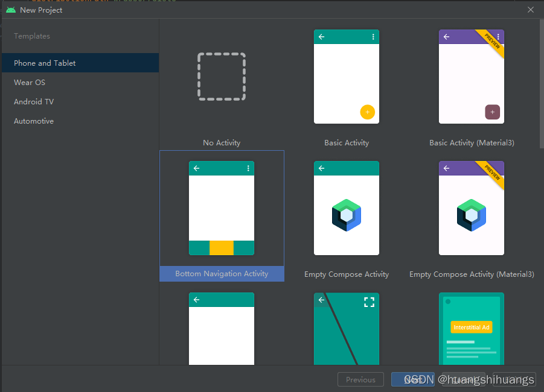
Task: Select the Interstitial Ad template
Action: [472, 329]
